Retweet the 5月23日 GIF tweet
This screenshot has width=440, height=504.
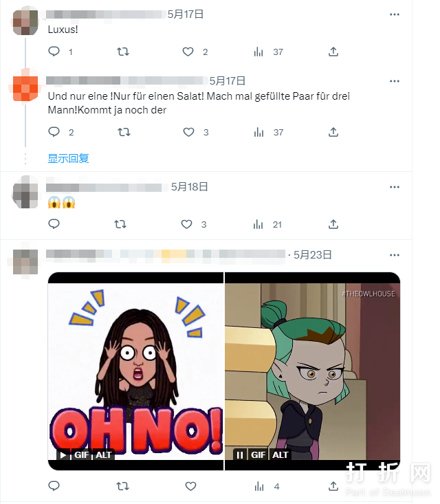(122, 486)
